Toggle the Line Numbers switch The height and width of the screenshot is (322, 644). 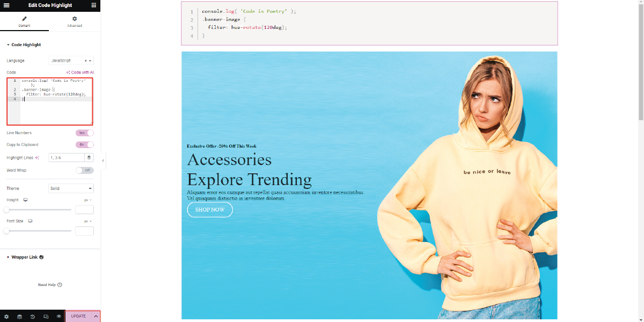(85, 133)
